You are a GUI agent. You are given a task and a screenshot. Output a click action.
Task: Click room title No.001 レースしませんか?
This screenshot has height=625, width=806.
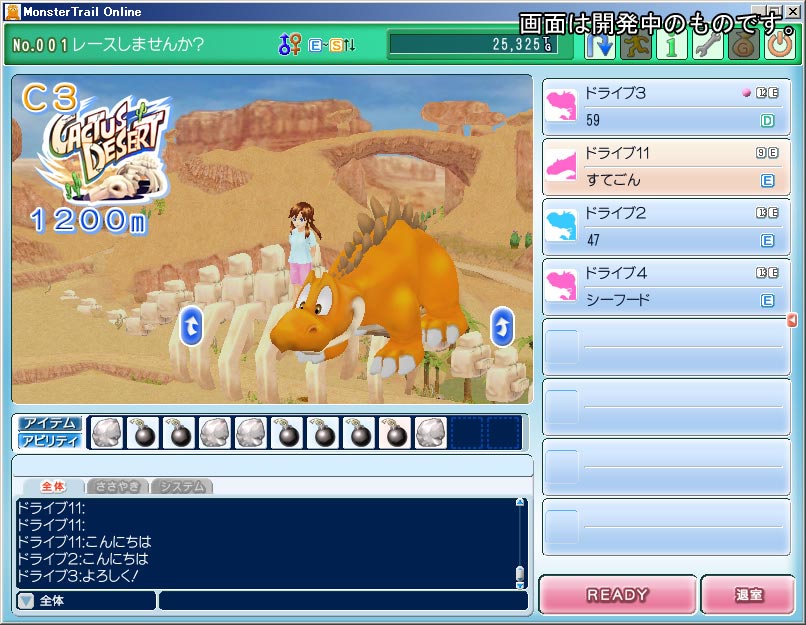point(108,45)
